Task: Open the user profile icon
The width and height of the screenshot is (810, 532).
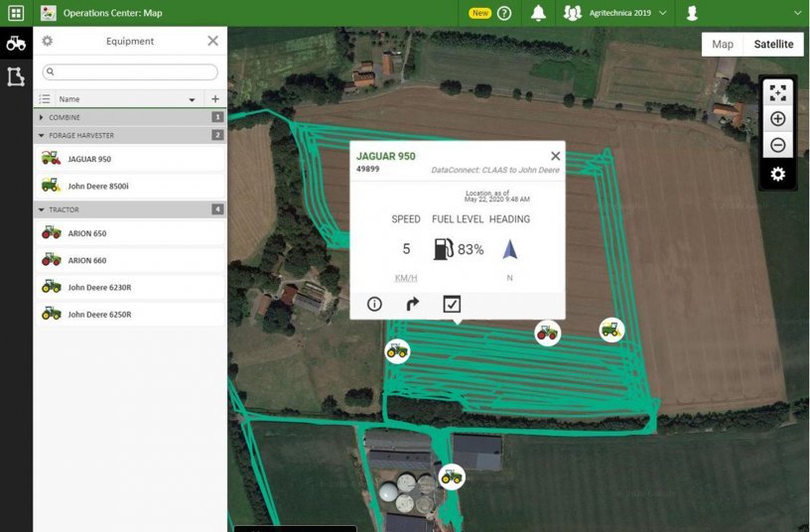Action: pyautogui.click(x=692, y=13)
